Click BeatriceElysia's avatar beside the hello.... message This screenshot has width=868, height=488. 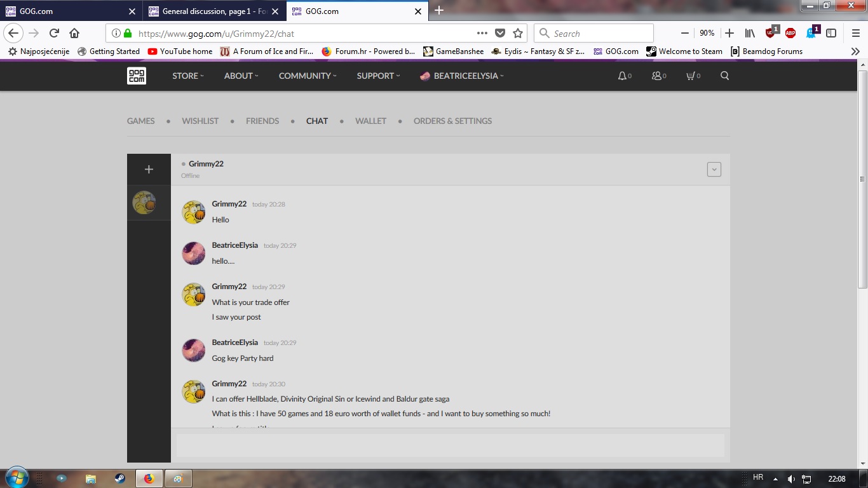[194, 253]
